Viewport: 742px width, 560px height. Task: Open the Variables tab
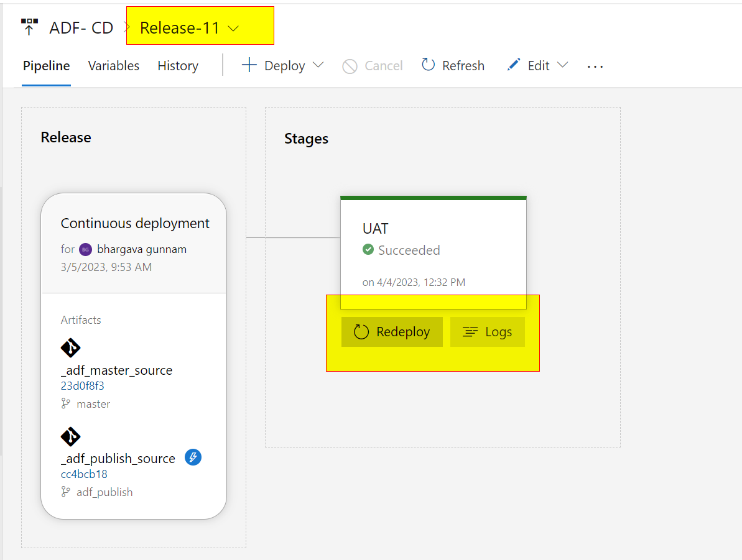[114, 66]
